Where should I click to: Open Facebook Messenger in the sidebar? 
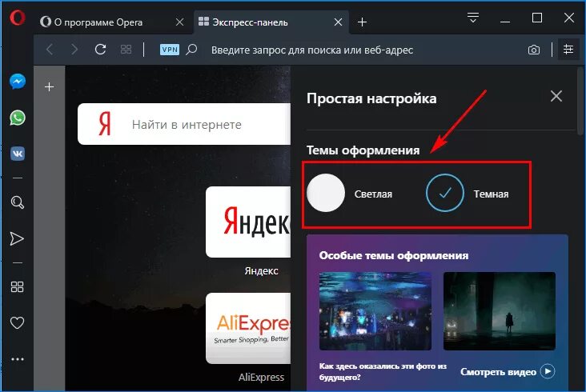18,82
